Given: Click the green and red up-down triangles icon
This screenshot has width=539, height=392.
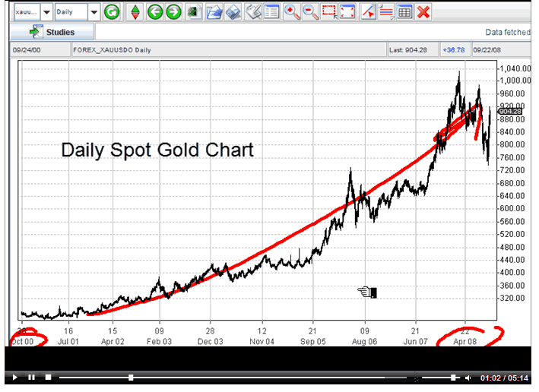Looking at the screenshot, I should (135, 12).
